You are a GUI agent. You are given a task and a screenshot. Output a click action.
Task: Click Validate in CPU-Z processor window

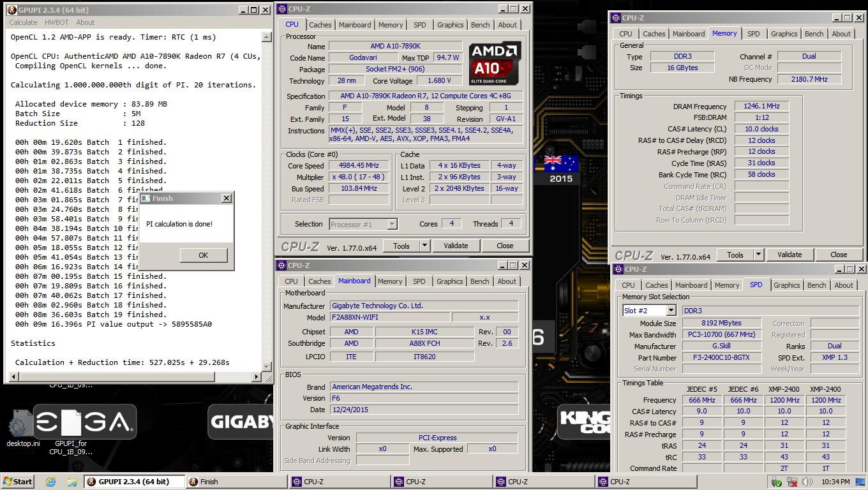pos(456,246)
